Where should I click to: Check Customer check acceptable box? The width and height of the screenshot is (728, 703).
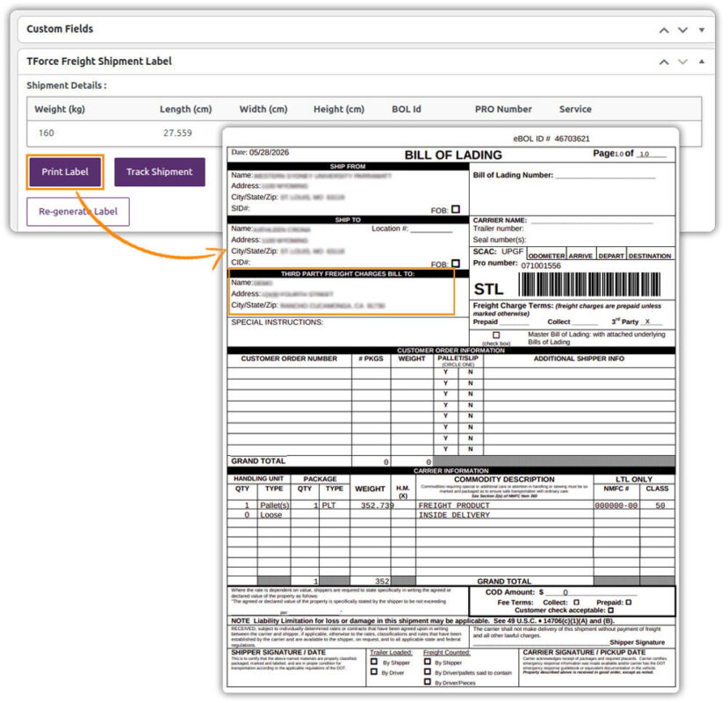click(610, 610)
